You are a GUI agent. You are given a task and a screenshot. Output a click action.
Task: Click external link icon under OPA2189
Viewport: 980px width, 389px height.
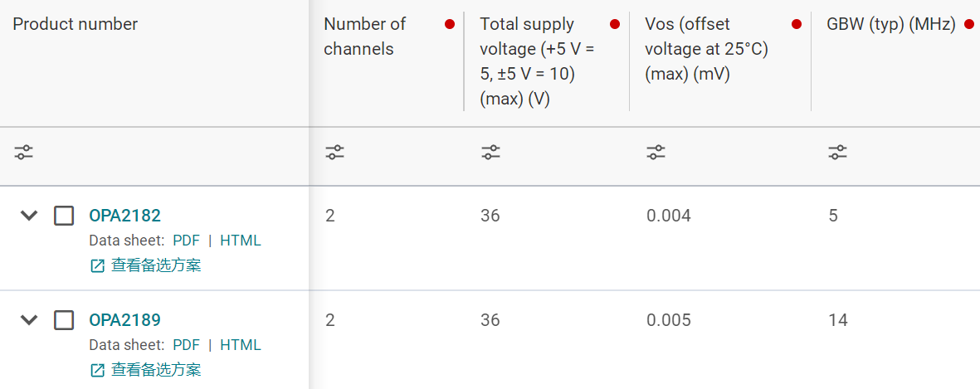point(97,370)
